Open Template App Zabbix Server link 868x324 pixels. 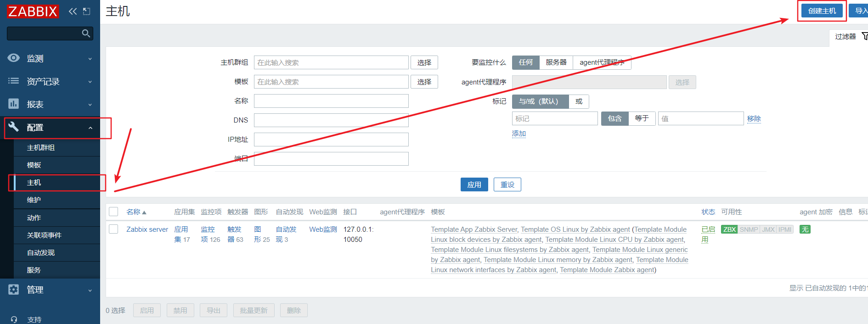(474, 229)
